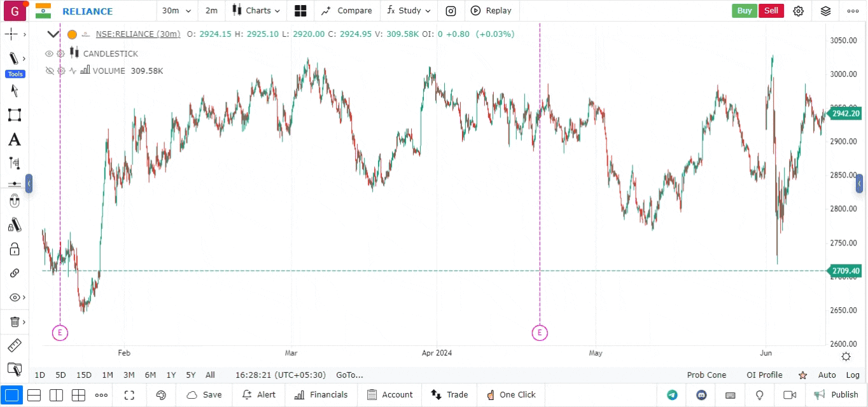This screenshot has width=868, height=407.
Task: Enter fullscreen mode with the expand icon
Action: tap(129, 395)
